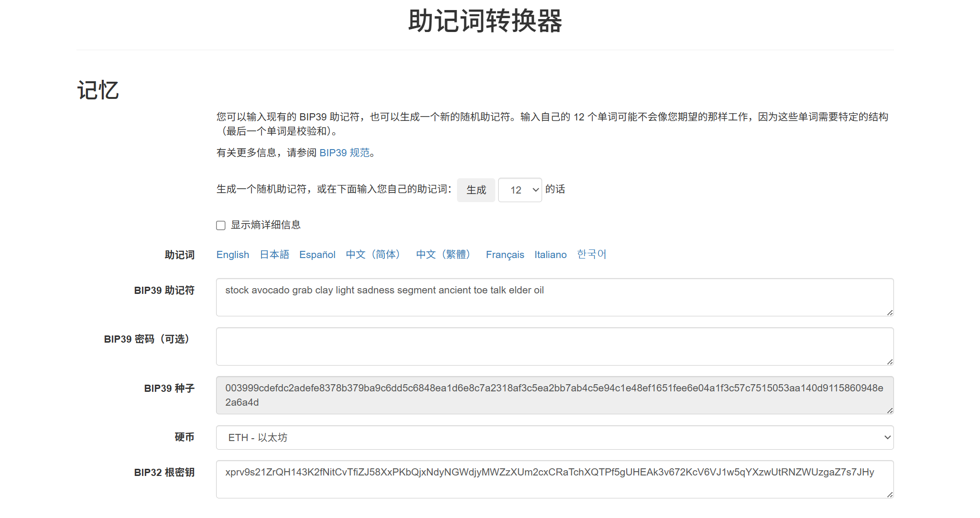Open the BIP39 规范 specification link
The height and width of the screenshot is (518, 980).
(x=344, y=153)
